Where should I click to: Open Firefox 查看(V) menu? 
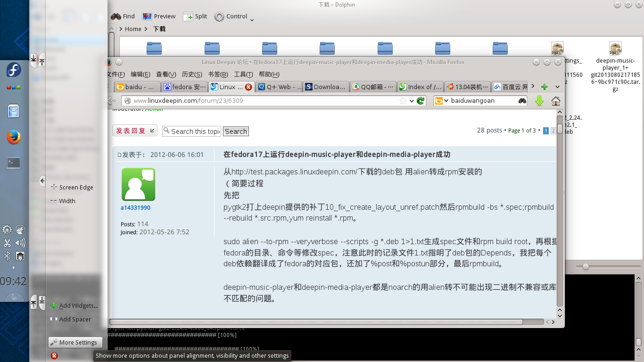[x=166, y=74]
